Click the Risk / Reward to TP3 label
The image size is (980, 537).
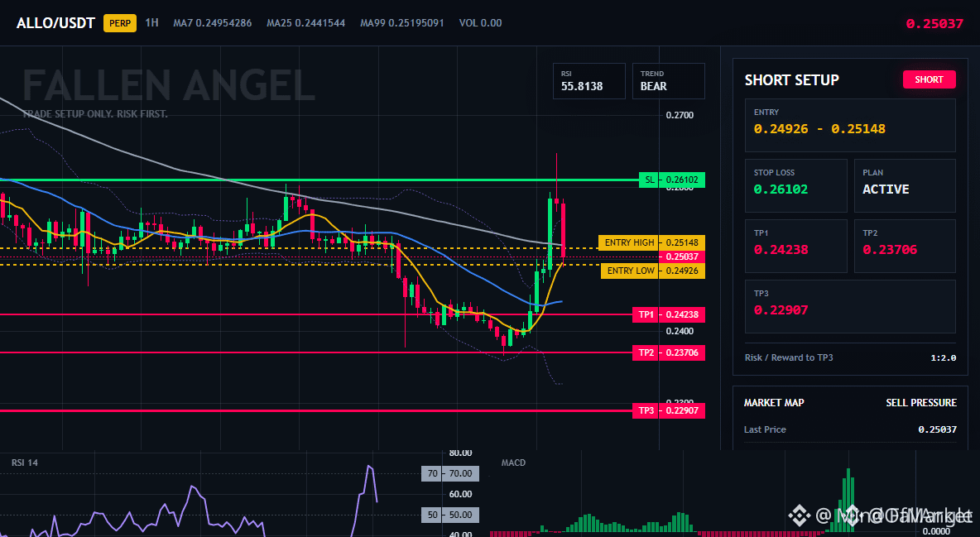coord(789,357)
